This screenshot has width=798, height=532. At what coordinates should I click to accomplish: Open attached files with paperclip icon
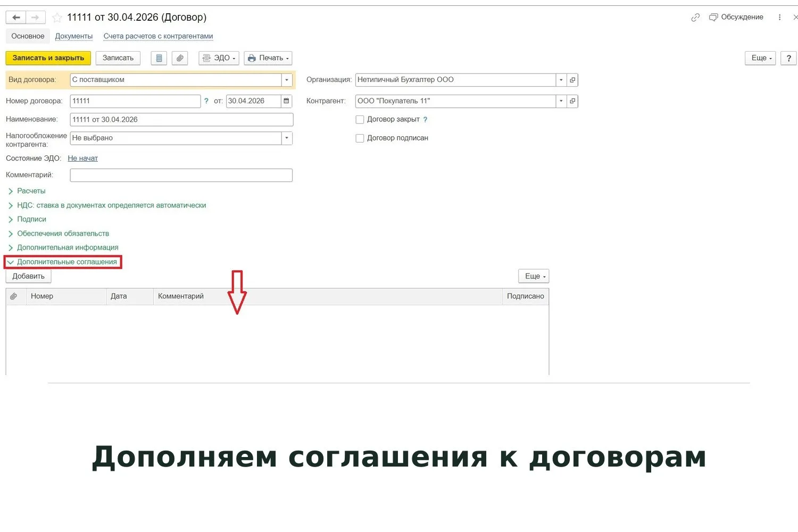[x=180, y=58]
